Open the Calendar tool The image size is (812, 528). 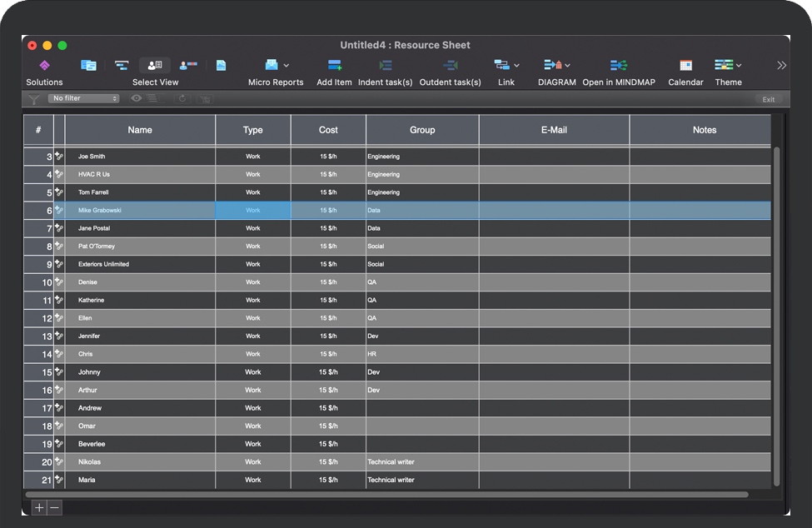pos(685,66)
